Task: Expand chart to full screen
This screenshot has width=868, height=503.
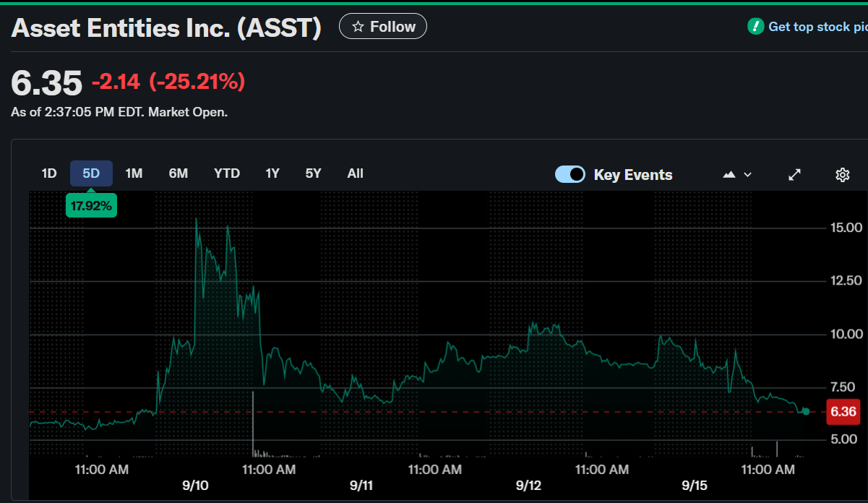Action: tap(794, 174)
